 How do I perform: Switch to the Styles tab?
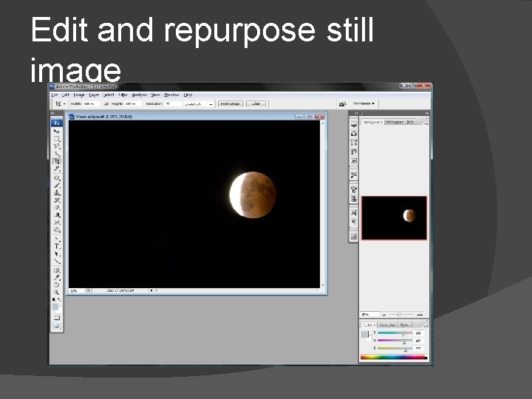404,325
